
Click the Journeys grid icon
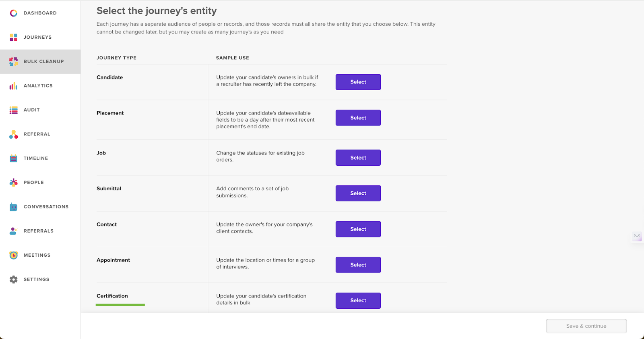[x=14, y=37]
